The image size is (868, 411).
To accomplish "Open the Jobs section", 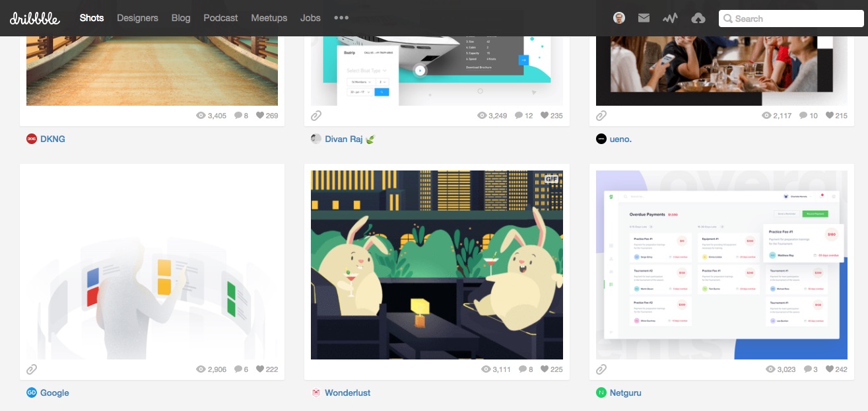I will tap(310, 18).
